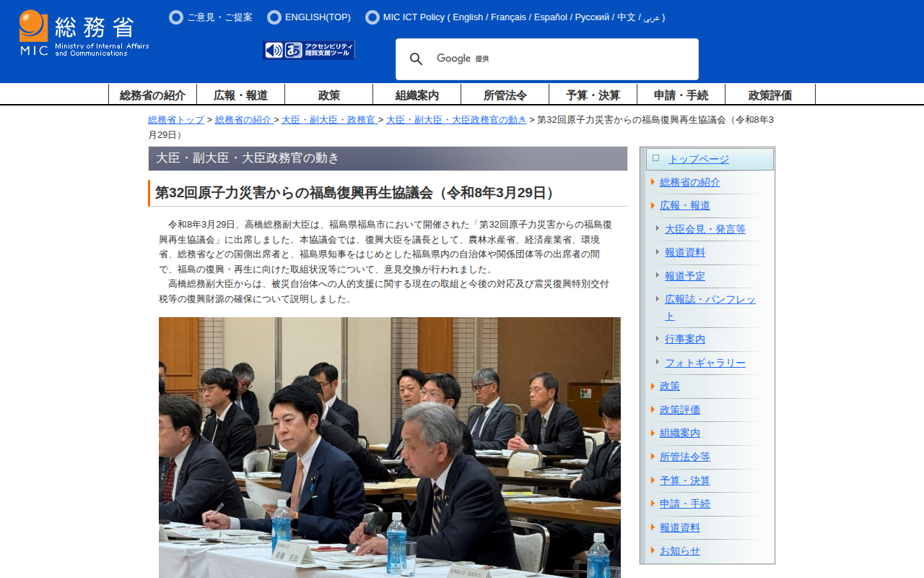Follow the 大臣・副大臣・大臣政務官の動き breadcrumb link

pyautogui.click(x=456, y=120)
